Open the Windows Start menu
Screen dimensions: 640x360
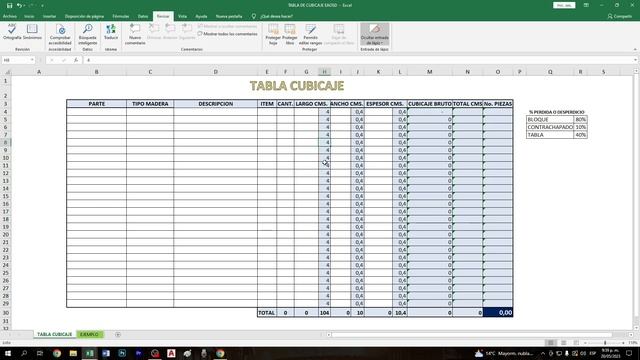point(7,353)
